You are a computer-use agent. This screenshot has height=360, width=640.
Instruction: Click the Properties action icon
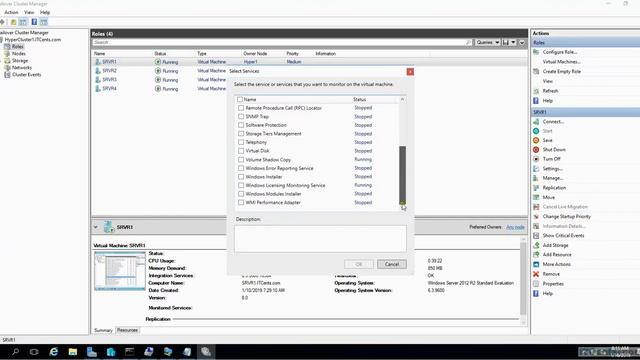(536, 284)
